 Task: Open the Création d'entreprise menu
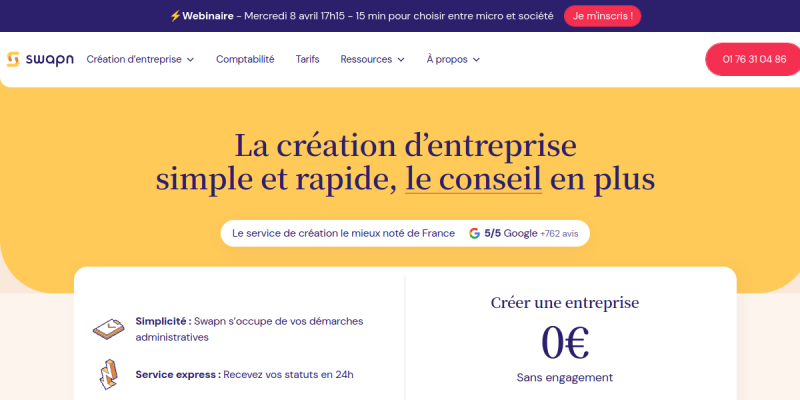pos(134,59)
